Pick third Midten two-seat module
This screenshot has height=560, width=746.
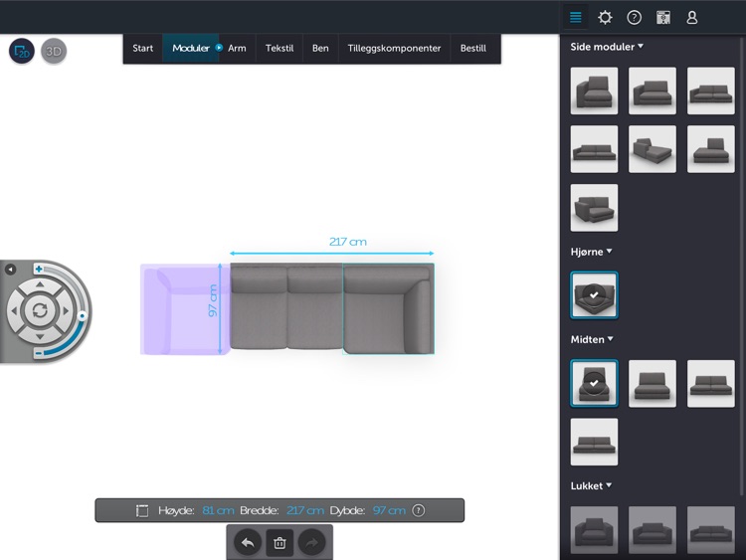click(711, 384)
